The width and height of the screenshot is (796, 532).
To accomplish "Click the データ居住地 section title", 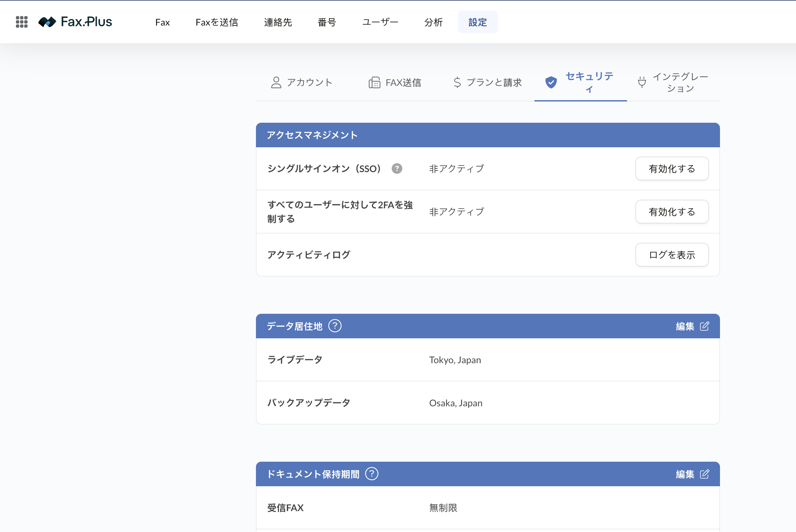I will [x=294, y=326].
